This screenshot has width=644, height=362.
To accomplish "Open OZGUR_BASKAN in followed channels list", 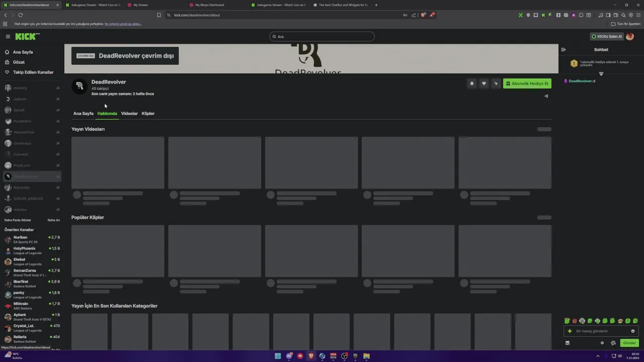I will pyautogui.click(x=32, y=199).
